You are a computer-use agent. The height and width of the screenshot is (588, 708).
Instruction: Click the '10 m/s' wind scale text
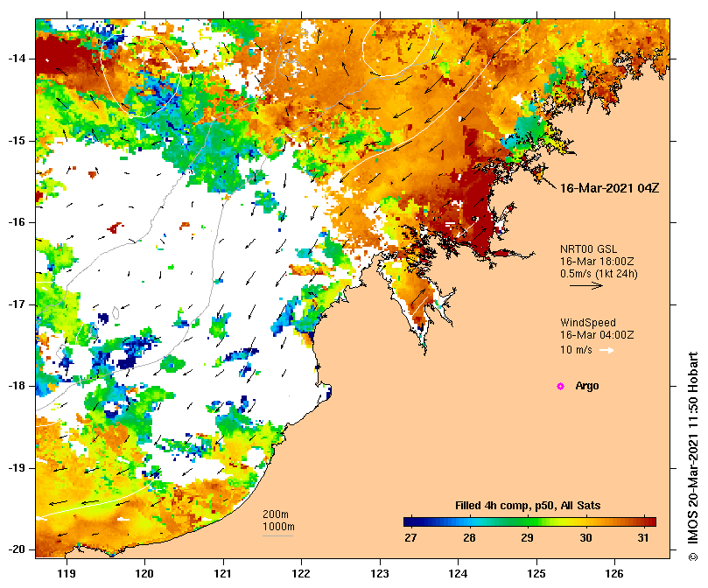click(576, 350)
